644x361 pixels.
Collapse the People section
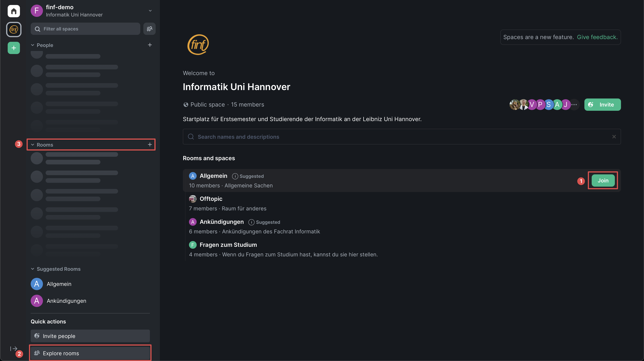[x=33, y=45]
